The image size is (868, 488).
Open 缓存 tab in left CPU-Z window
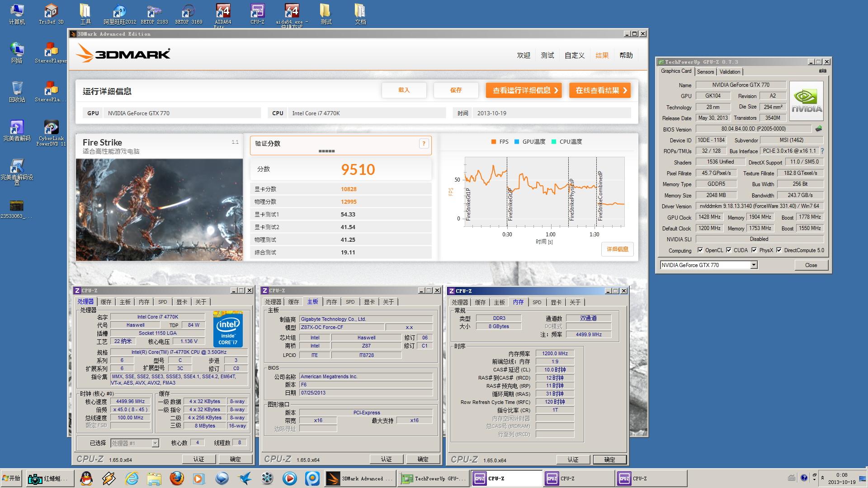click(x=106, y=302)
